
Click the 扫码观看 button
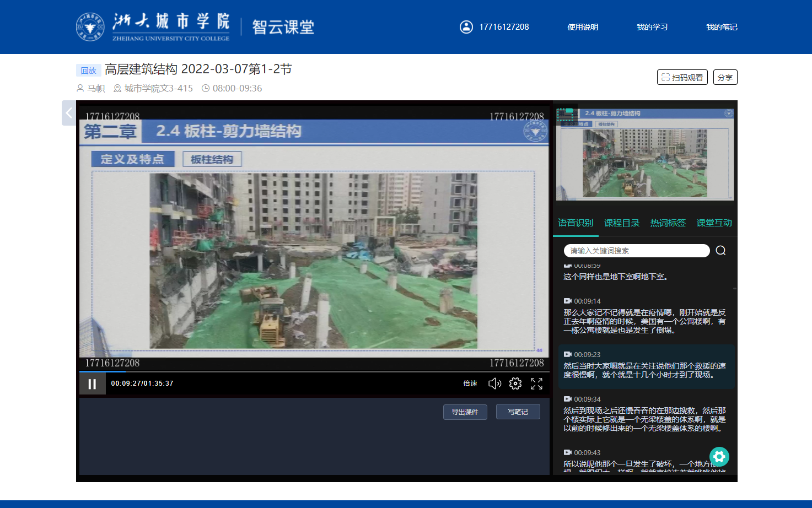(x=682, y=78)
